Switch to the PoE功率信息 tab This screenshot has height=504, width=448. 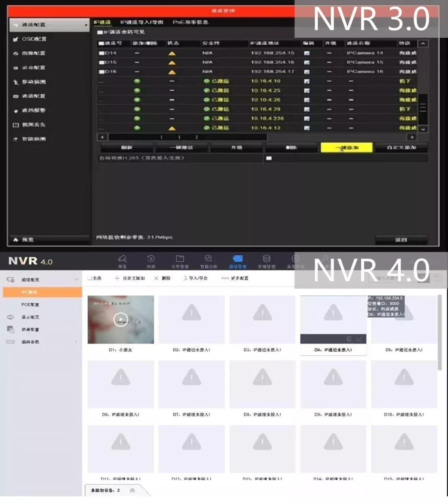tap(190, 22)
